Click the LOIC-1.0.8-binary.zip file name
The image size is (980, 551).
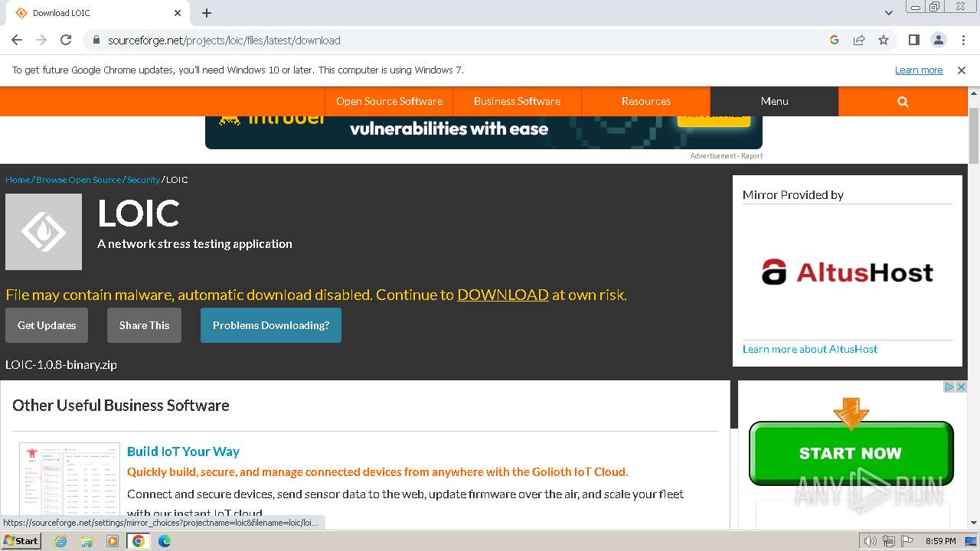pos(61,364)
